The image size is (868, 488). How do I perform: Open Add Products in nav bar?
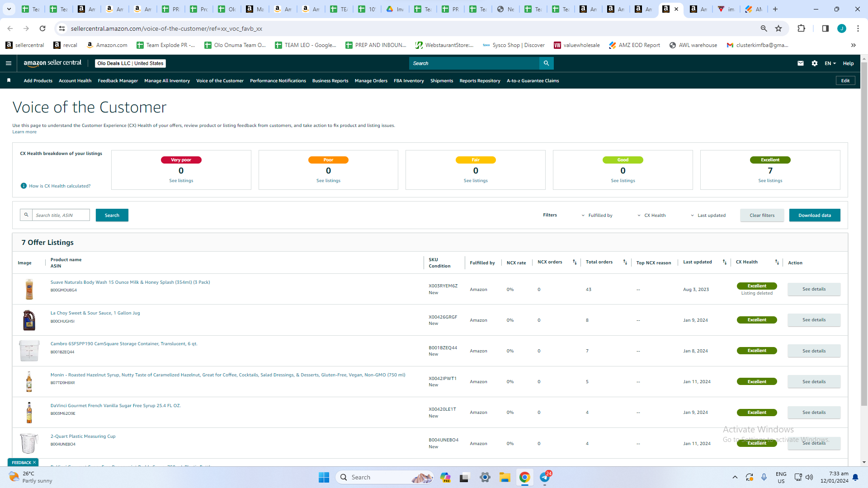point(38,81)
